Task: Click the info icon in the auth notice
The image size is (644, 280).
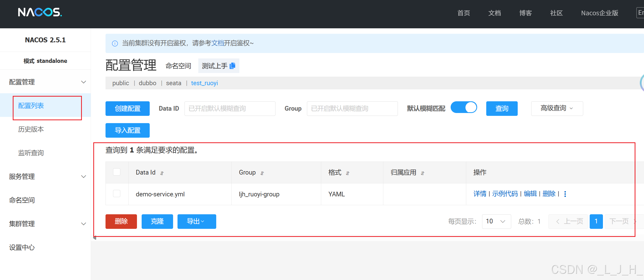Action: [x=115, y=43]
